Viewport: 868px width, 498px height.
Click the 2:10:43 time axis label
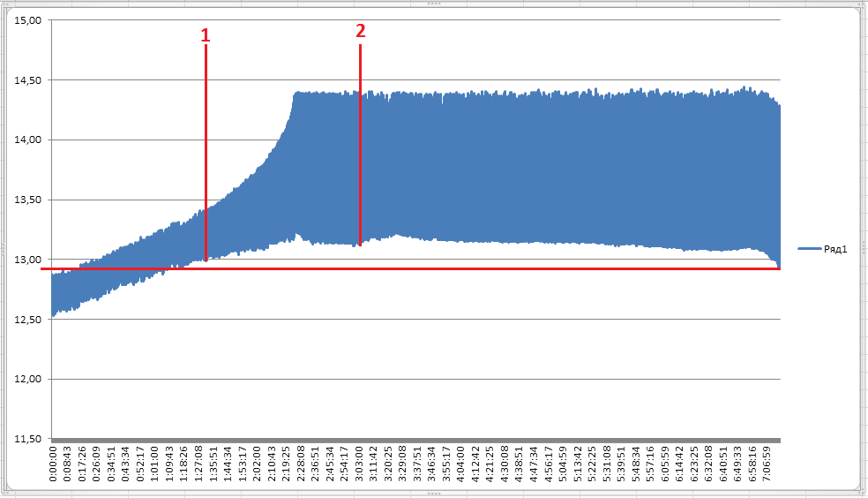point(272,464)
